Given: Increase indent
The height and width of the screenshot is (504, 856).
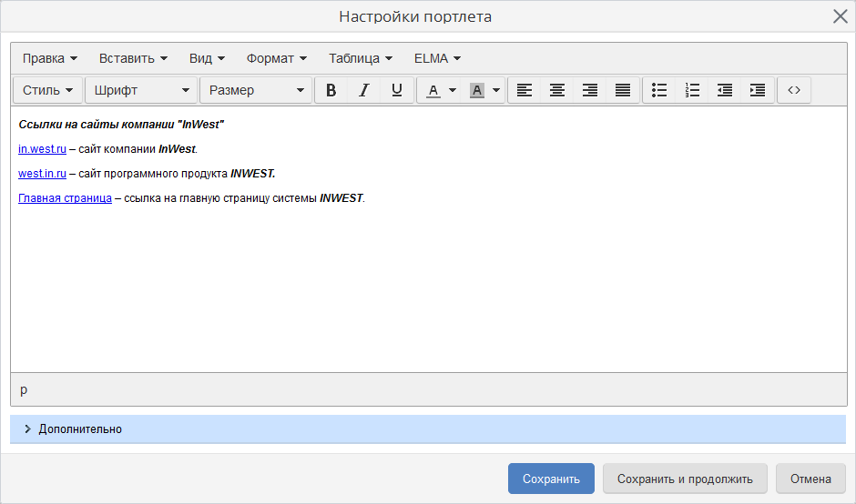Looking at the screenshot, I should (757, 90).
